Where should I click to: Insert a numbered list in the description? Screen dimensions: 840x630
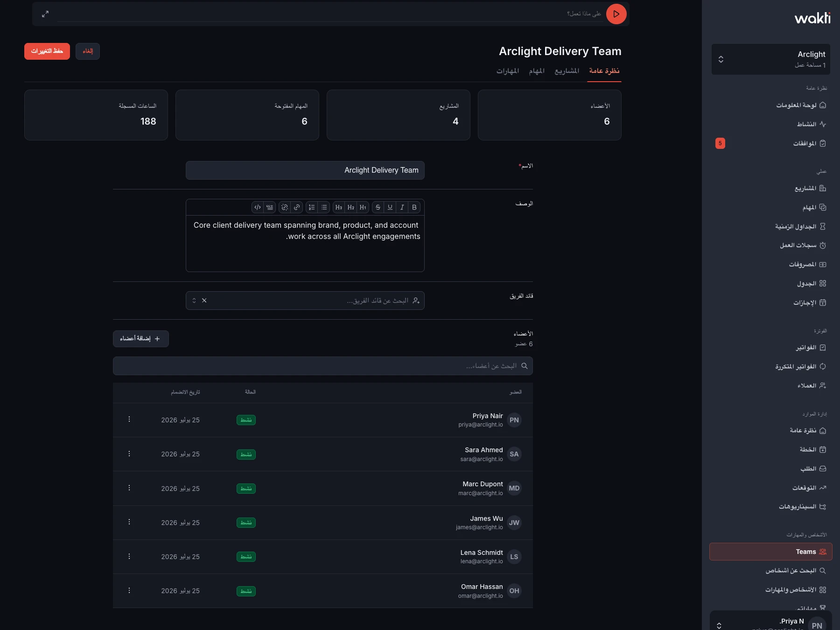coord(312,207)
